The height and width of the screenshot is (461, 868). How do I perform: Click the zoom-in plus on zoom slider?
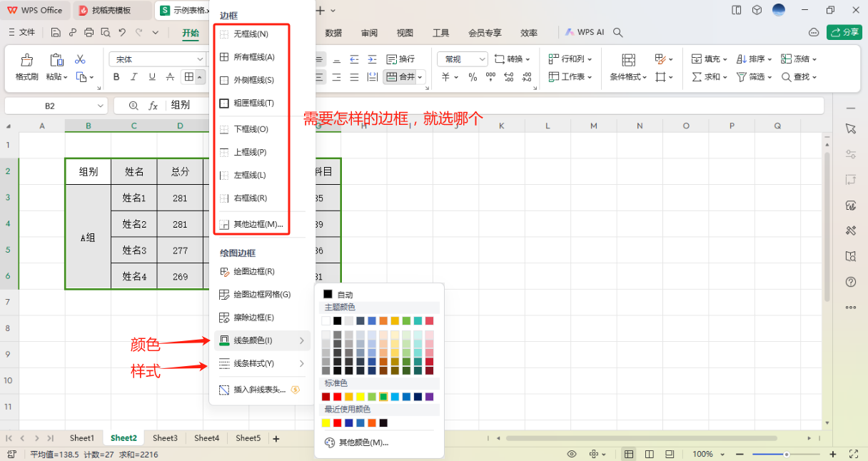(x=832, y=454)
